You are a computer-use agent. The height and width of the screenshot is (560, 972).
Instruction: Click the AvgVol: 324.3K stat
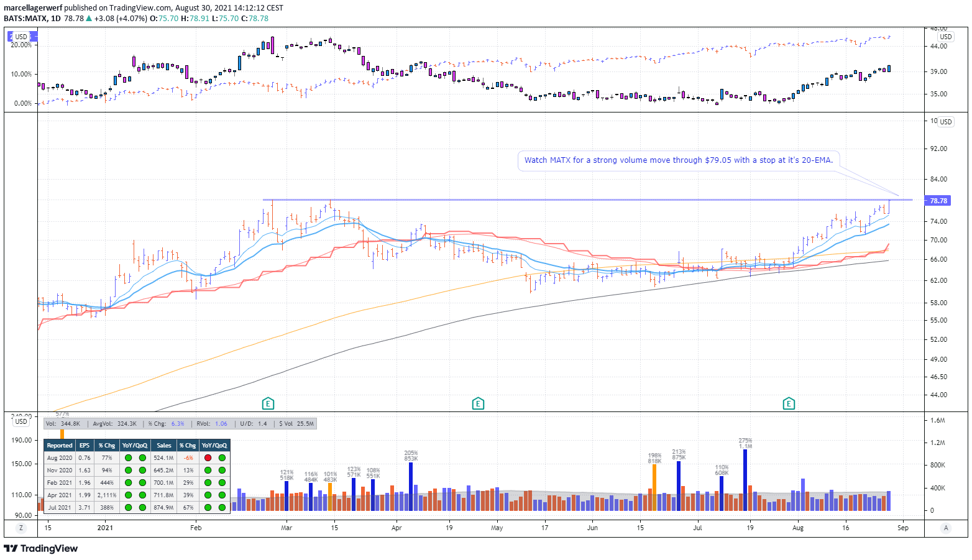(x=114, y=424)
